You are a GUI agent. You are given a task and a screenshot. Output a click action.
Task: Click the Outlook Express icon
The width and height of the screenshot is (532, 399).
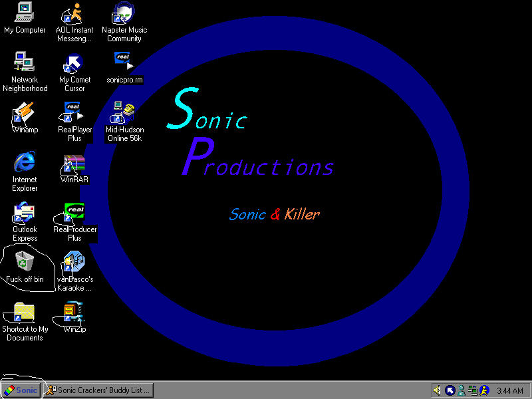(25, 213)
